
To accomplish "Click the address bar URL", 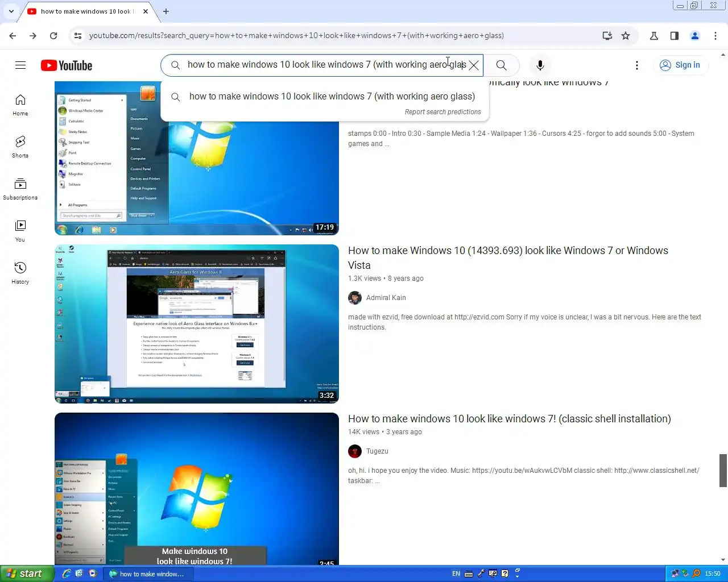I will pyautogui.click(x=296, y=35).
